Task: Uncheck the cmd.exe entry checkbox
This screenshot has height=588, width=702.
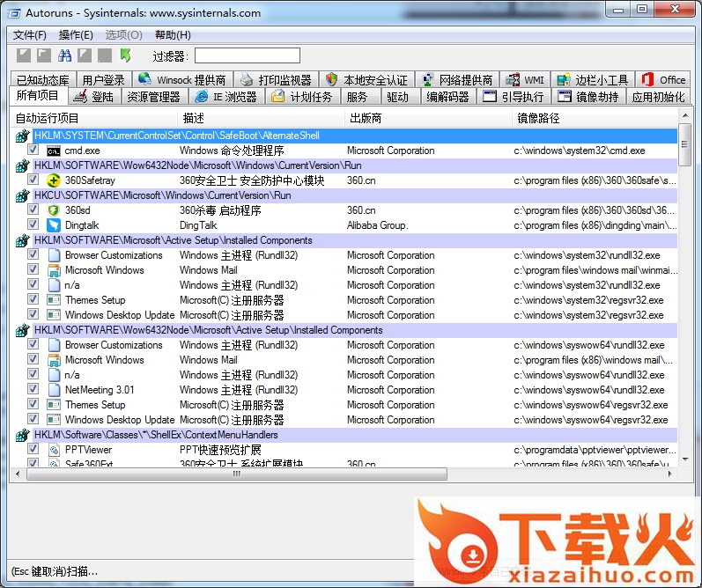Action: pos(33,150)
